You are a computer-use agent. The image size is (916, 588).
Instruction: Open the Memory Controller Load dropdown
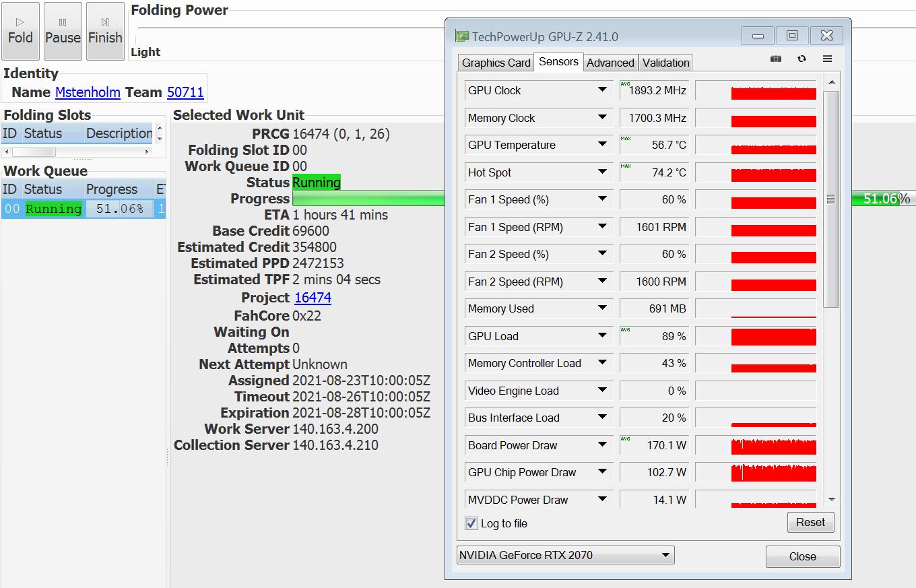coord(602,363)
